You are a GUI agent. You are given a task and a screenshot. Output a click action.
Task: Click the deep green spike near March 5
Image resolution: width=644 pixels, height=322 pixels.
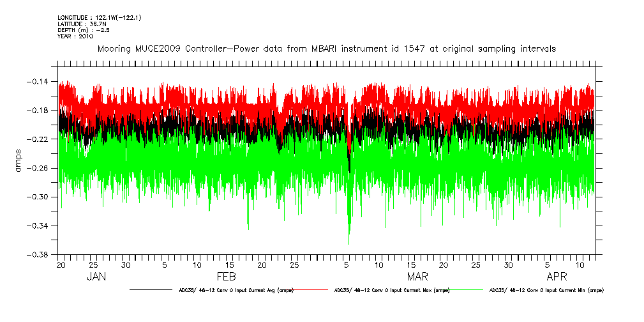[348, 233]
